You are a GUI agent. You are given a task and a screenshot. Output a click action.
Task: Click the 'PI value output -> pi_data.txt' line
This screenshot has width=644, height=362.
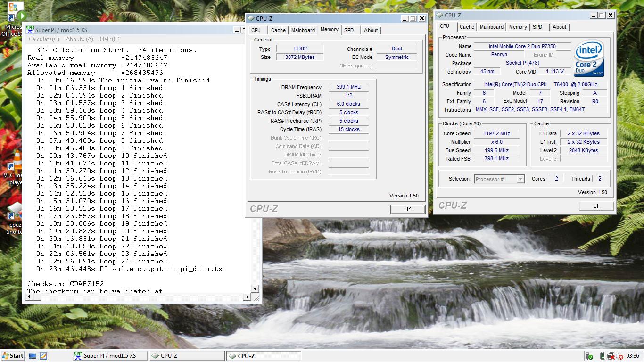[132, 269]
